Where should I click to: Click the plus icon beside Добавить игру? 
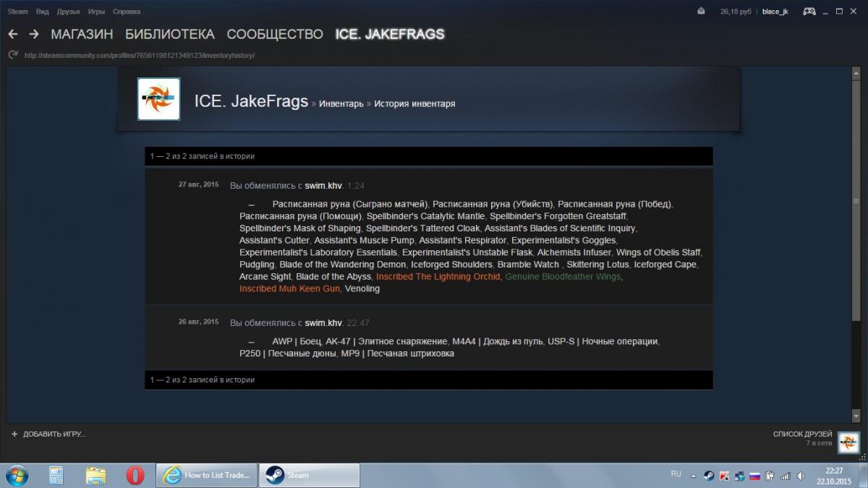coord(14,434)
